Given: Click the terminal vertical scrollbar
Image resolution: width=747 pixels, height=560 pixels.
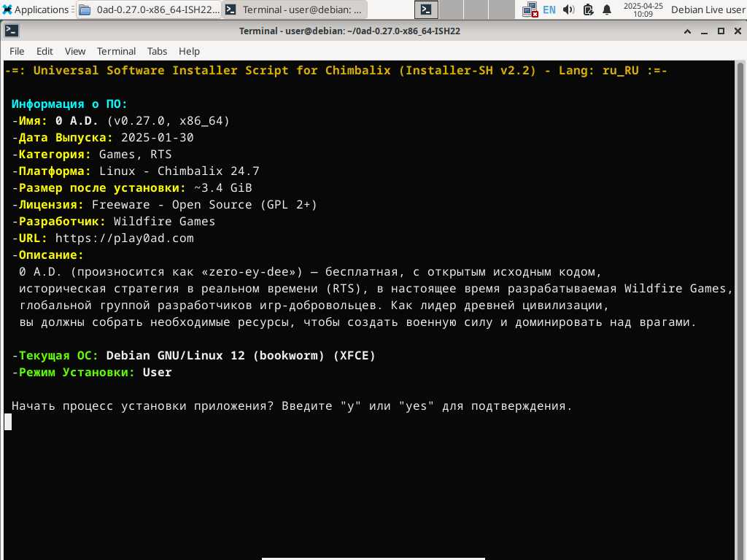Looking at the screenshot, I should click(x=740, y=310).
